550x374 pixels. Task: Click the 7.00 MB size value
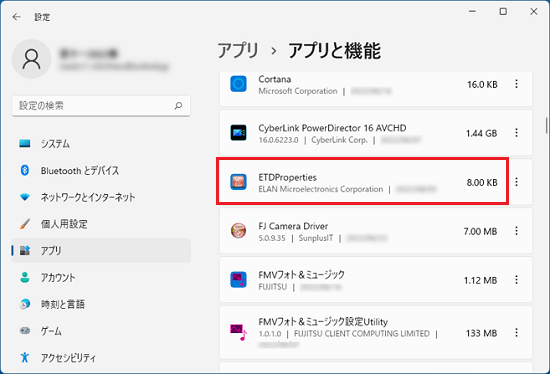click(480, 232)
